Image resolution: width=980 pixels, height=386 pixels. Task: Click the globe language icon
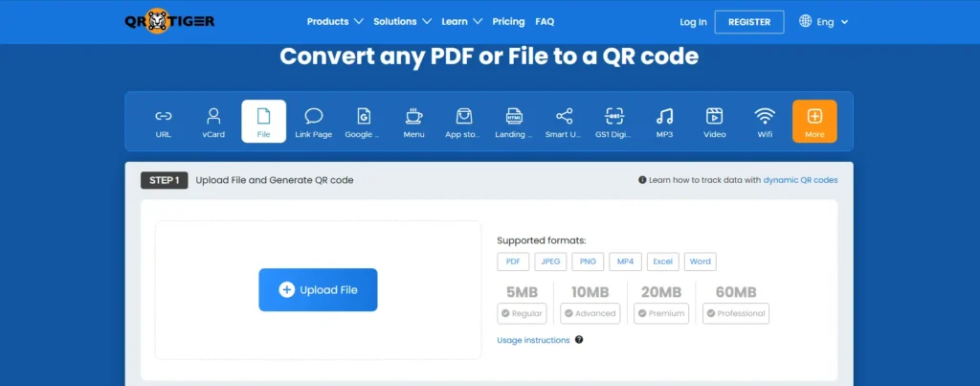click(805, 21)
